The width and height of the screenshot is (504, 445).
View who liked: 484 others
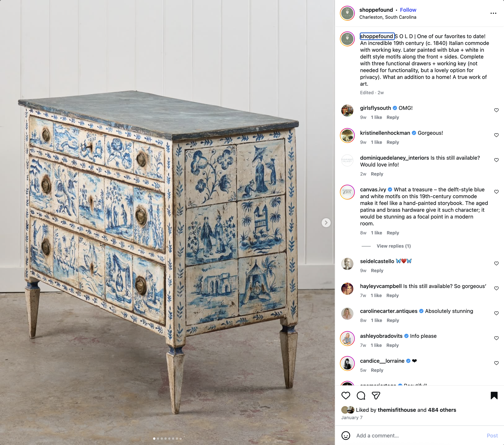click(442, 410)
